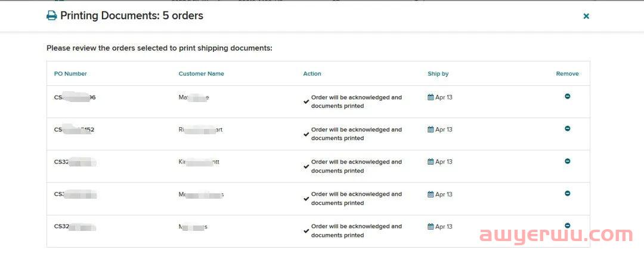
Task: Sort by the PO Number column header
Action: click(70, 74)
